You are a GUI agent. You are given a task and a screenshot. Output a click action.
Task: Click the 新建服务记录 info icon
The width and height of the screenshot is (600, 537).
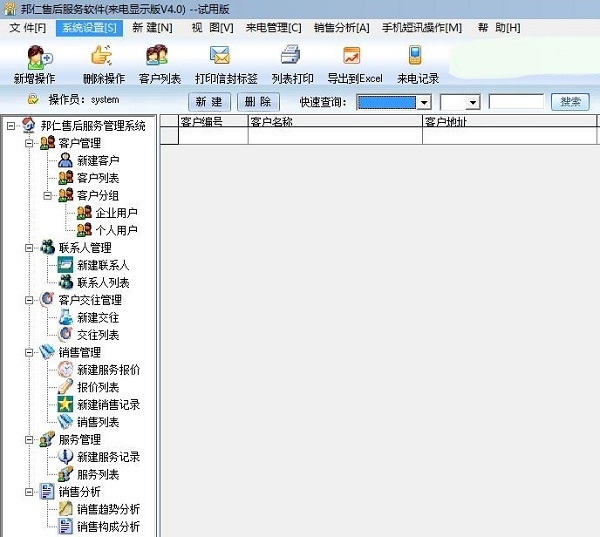click(65, 456)
